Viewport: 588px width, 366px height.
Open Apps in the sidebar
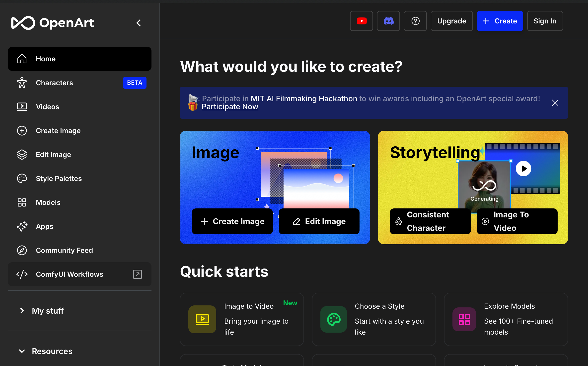80,226
